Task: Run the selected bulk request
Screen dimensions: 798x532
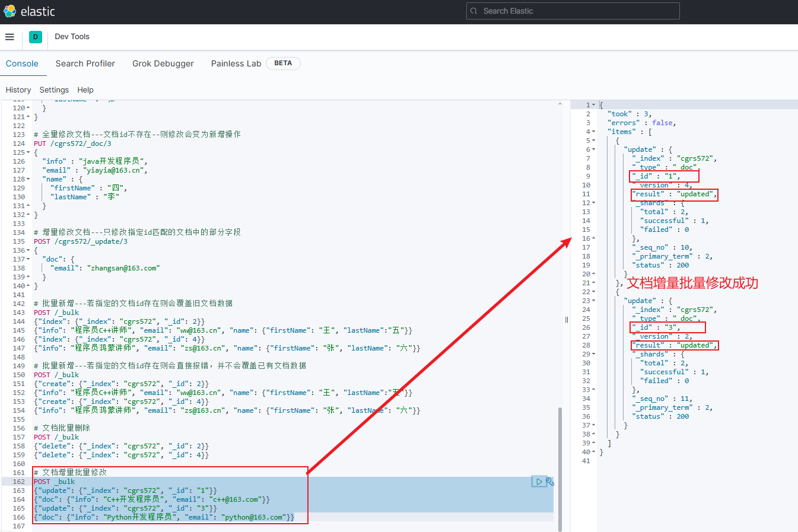Action: click(x=539, y=482)
